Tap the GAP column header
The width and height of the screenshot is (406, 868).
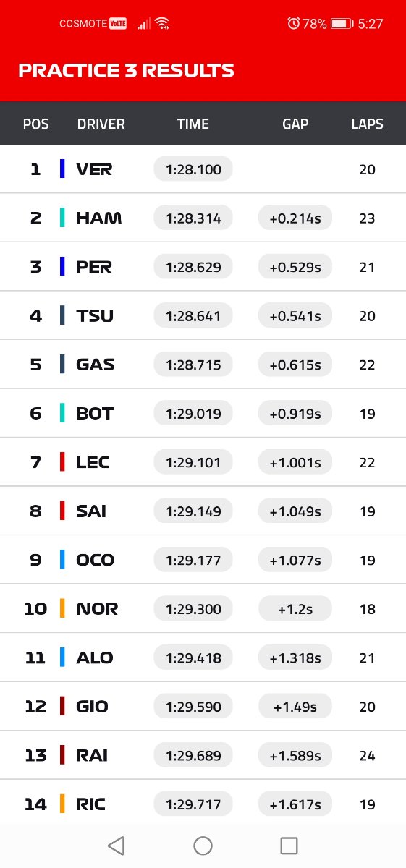(295, 124)
